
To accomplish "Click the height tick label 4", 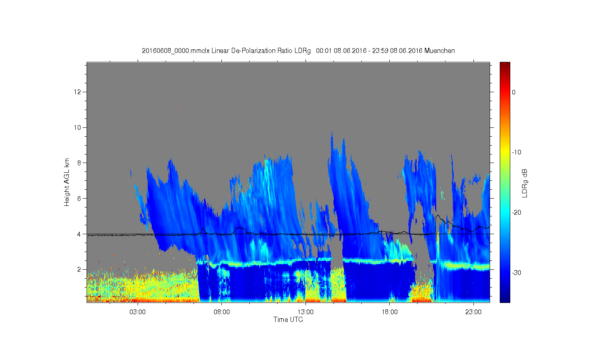I will tap(80, 234).
